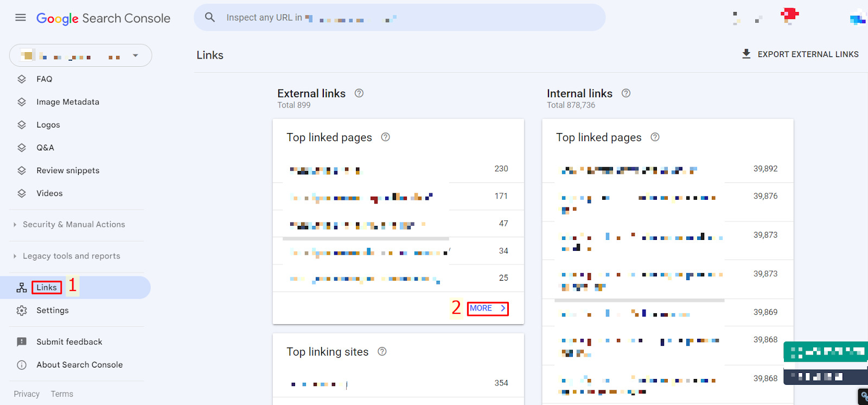Click help icon beside External links

tap(359, 93)
